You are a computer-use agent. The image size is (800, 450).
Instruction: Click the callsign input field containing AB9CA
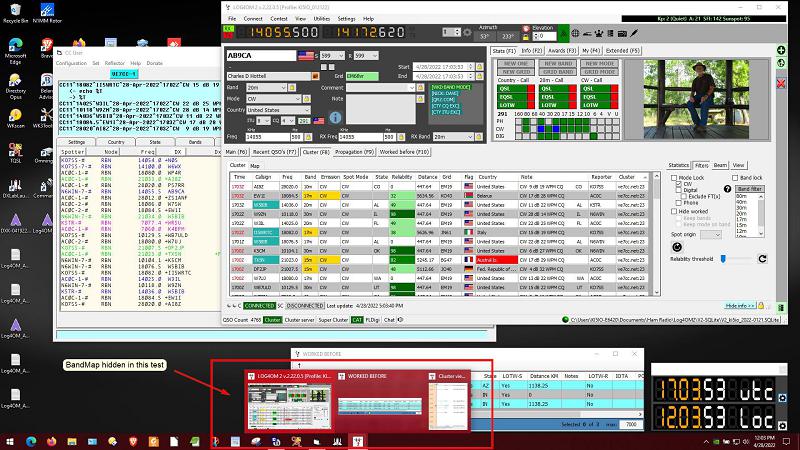click(261, 56)
